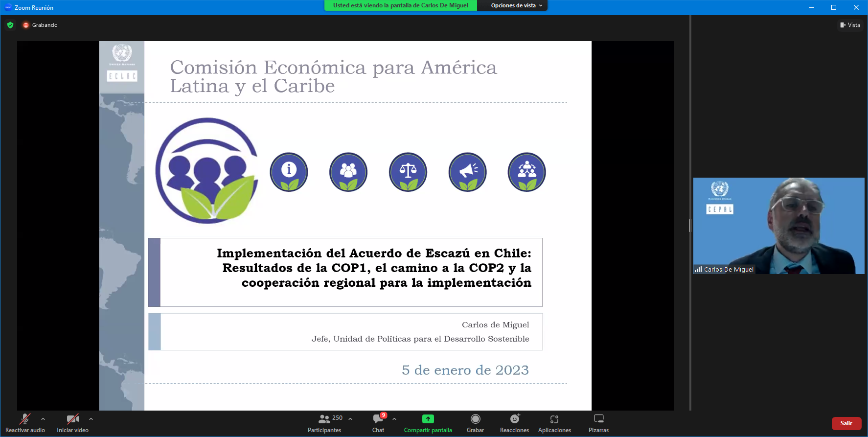The image size is (868, 437).
Task: Expand audio options arrow beside Reactivar audio
Action: [x=43, y=419]
